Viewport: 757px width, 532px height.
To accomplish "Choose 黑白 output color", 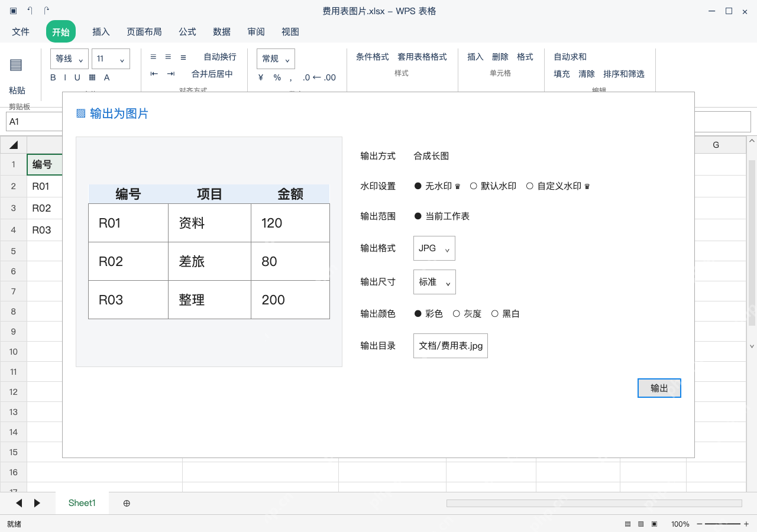I will click(x=506, y=314).
